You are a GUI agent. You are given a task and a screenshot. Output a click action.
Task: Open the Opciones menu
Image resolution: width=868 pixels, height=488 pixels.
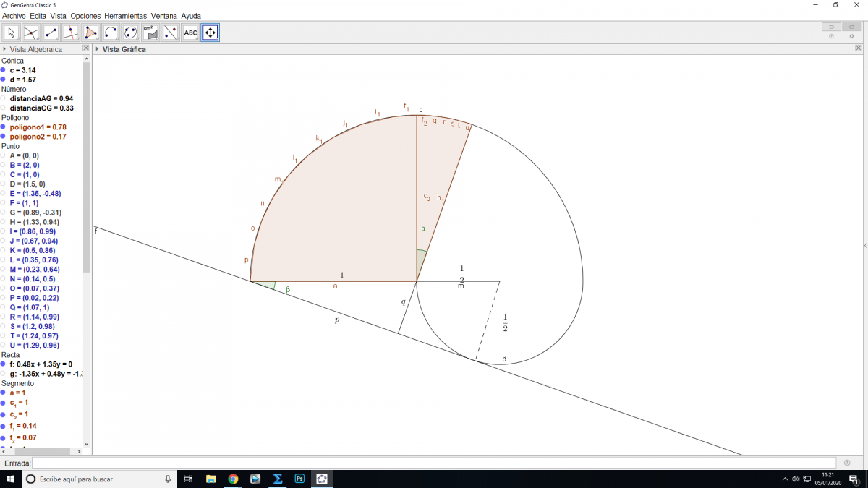tap(85, 16)
